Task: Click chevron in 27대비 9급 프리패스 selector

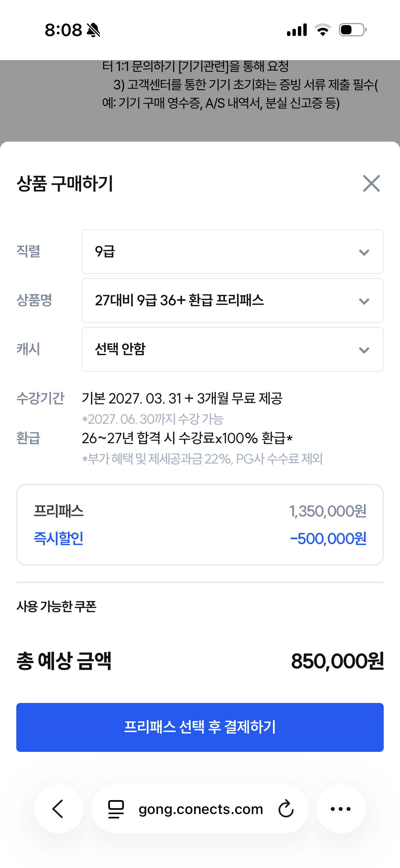Action: coord(364,301)
